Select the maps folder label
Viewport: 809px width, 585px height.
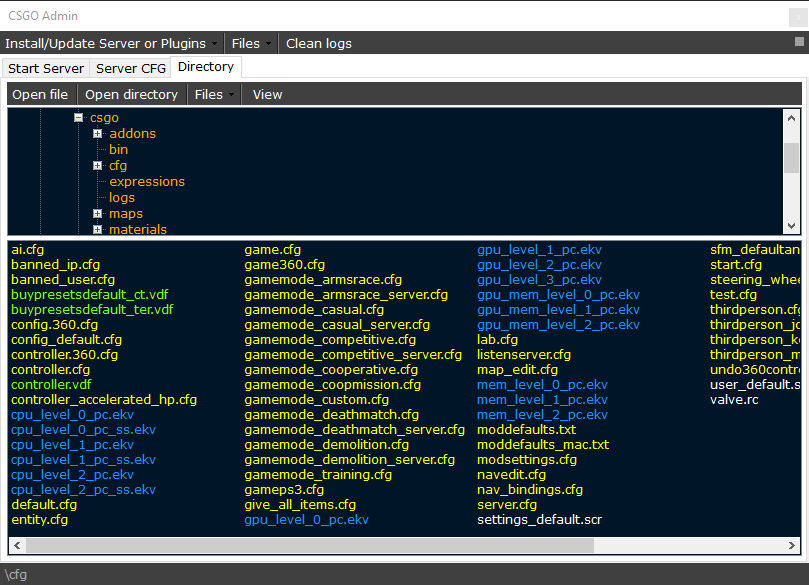126,214
